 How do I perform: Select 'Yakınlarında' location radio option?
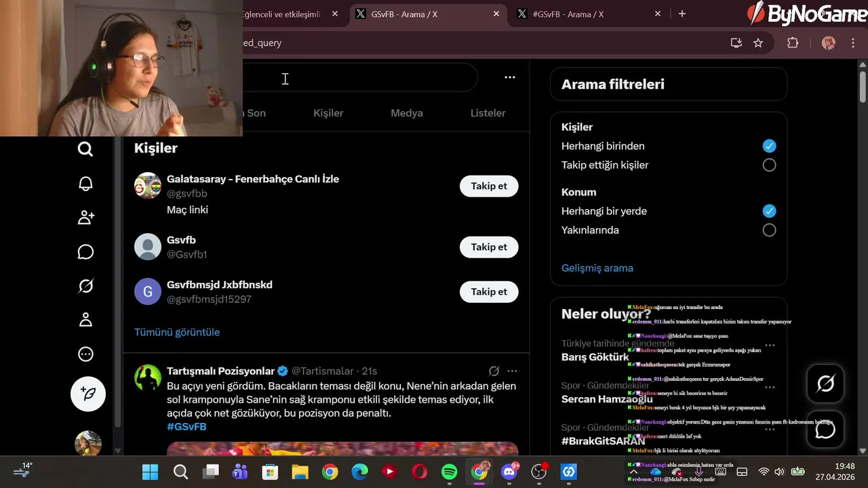769,230
